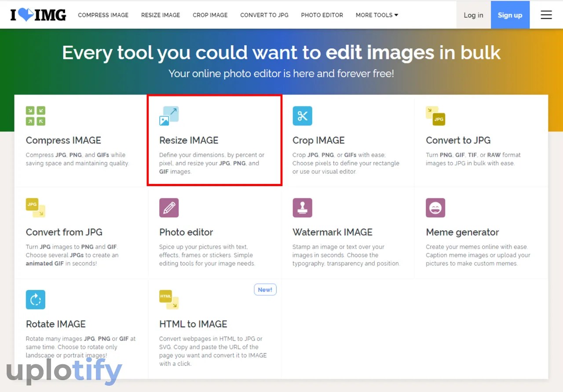Viewport: 563px width, 392px height.
Task: Open the Compress IMAGE card title
Action: [x=63, y=140]
